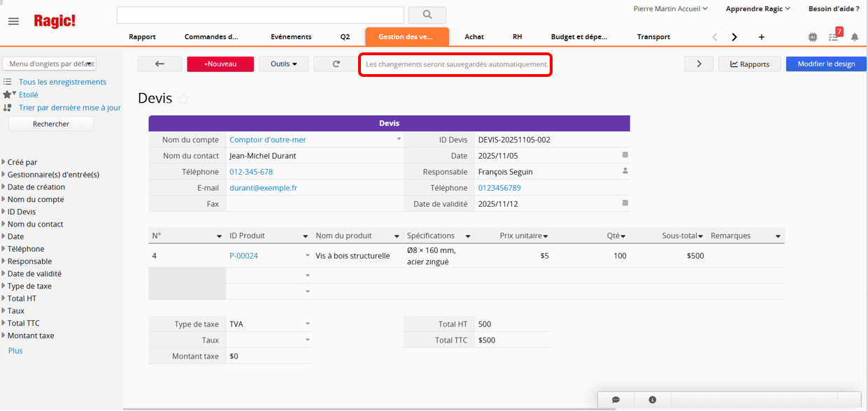The image size is (868, 411).
Task: Go back using the left arrow button
Action: click(x=159, y=64)
